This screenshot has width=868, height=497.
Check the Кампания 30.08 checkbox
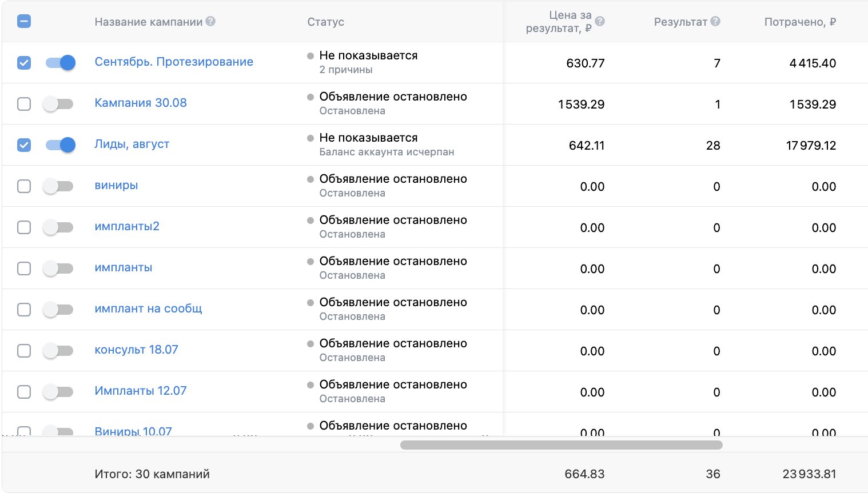(x=24, y=104)
